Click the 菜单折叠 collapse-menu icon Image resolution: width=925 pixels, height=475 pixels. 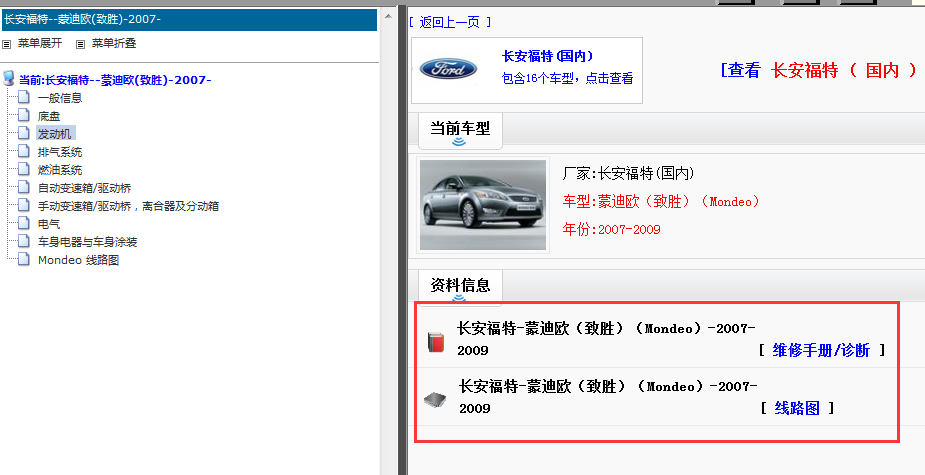pyautogui.click(x=81, y=44)
